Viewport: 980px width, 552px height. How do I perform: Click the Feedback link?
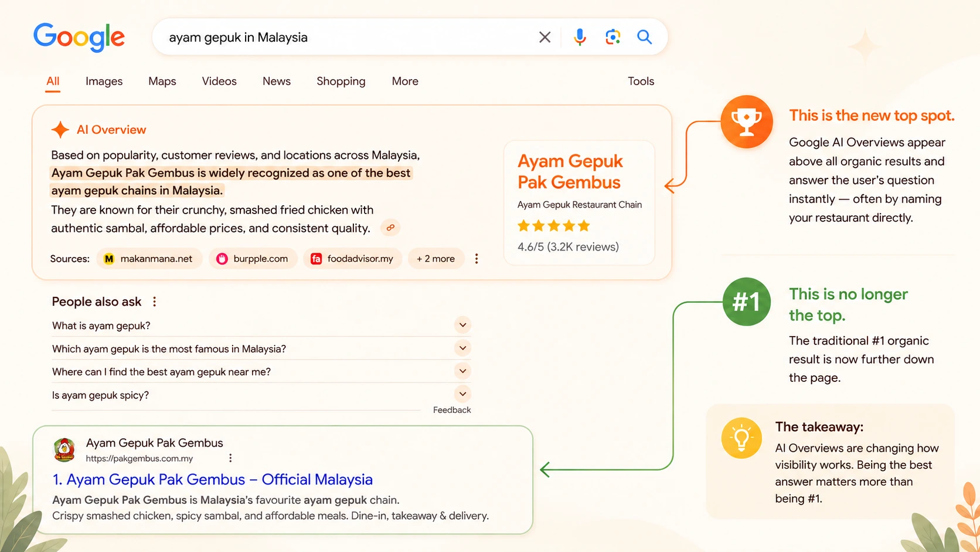(452, 410)
